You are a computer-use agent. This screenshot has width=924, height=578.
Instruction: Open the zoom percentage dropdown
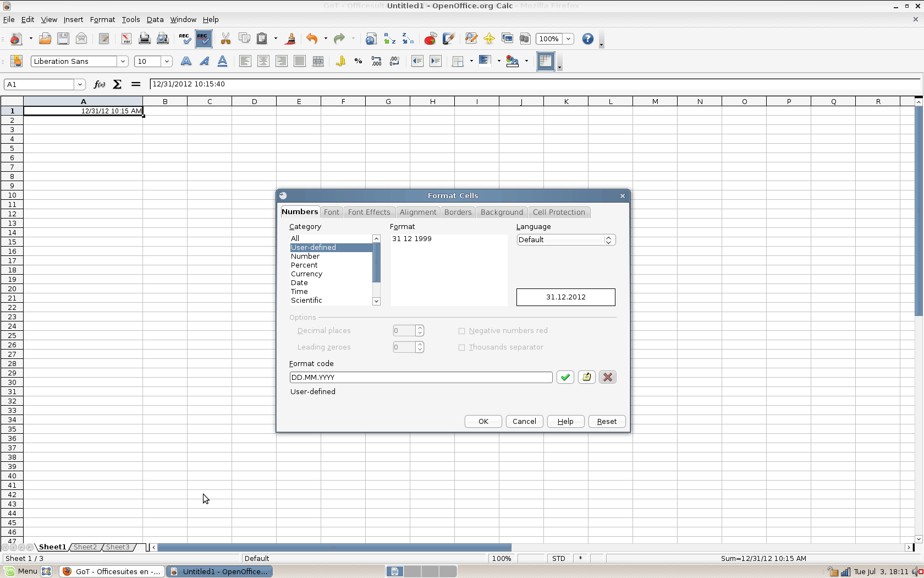click(x=569, y=39)
